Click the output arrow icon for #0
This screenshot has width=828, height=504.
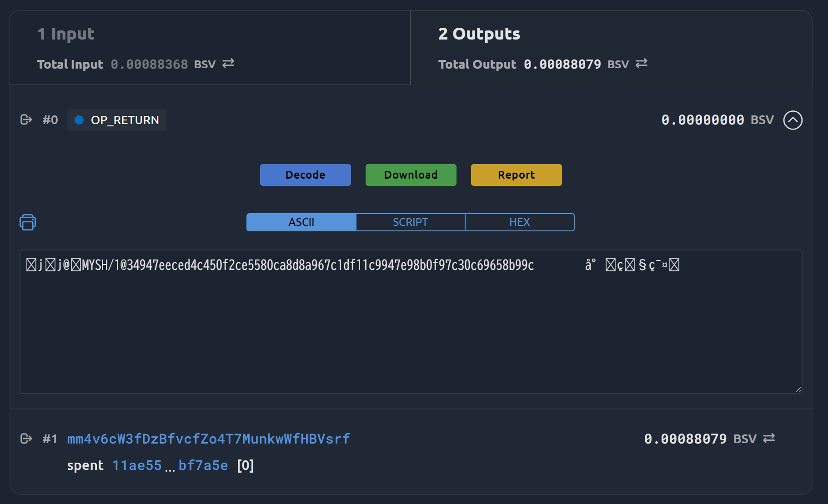point(26,120)
